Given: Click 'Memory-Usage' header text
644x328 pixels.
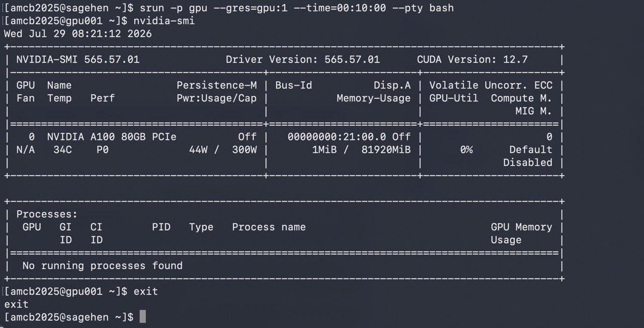Looking at the screenshot, I should (x=374, y=99).
